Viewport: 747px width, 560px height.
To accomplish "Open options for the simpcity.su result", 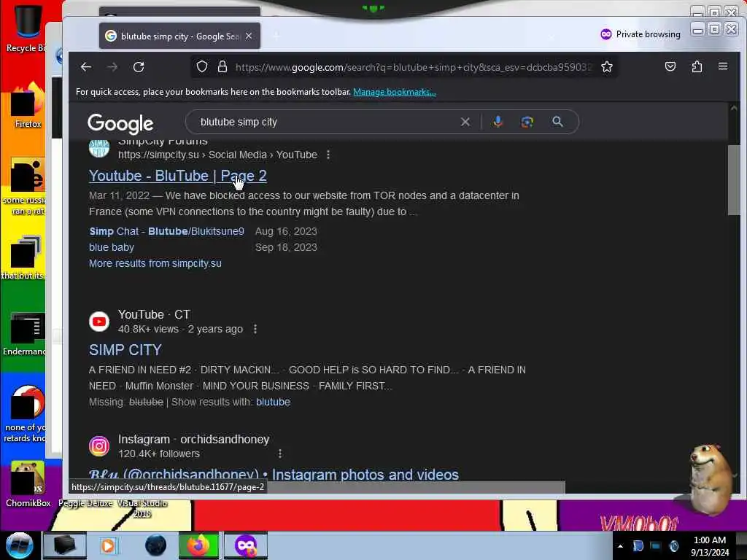I will point(328,155).
